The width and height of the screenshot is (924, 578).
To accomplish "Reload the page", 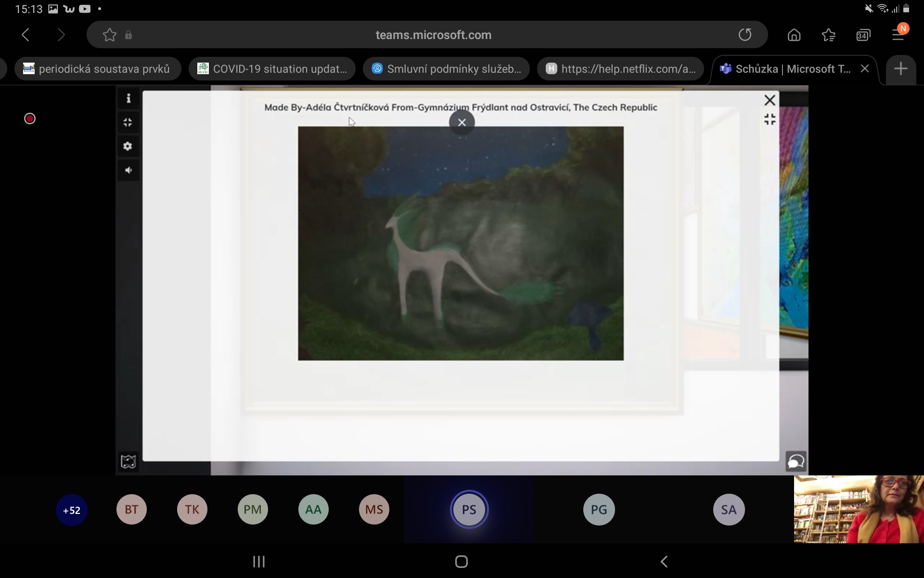I will coord(745,35).
